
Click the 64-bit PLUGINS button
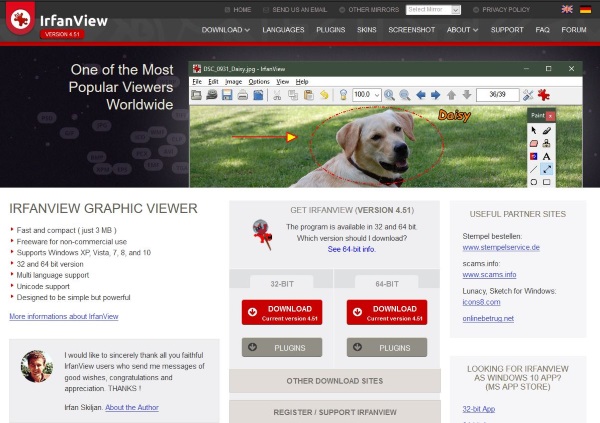387,348
